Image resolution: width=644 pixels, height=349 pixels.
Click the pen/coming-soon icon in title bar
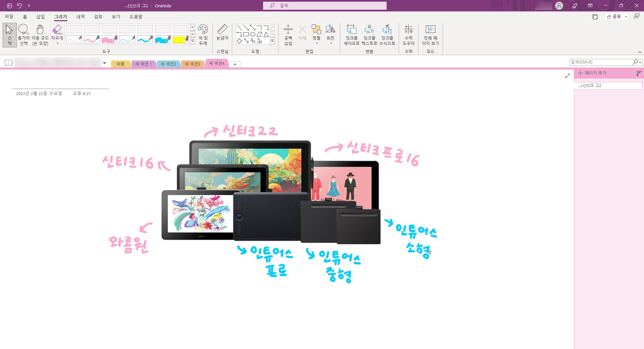[575, 6]
